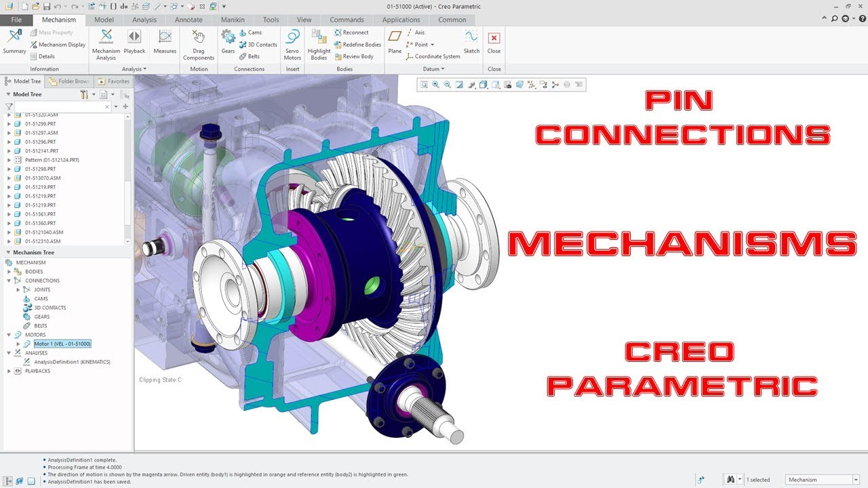This screenshot has height=488, width=868.
Task: Select Pattern (01-512124.PRT) in Model Tree
Action: [x=52, y=160]
